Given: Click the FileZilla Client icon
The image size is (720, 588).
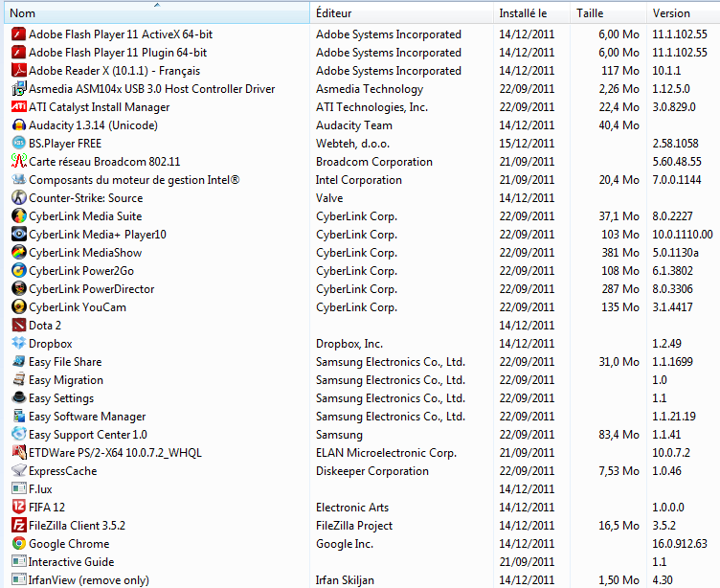Looking at the screenshot, I should click(19, 526).
